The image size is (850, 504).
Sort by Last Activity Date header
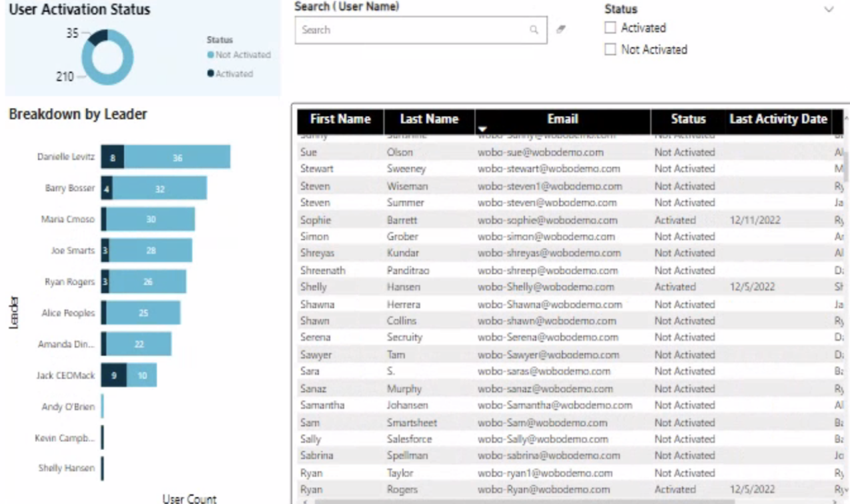(x=778, y=120)
